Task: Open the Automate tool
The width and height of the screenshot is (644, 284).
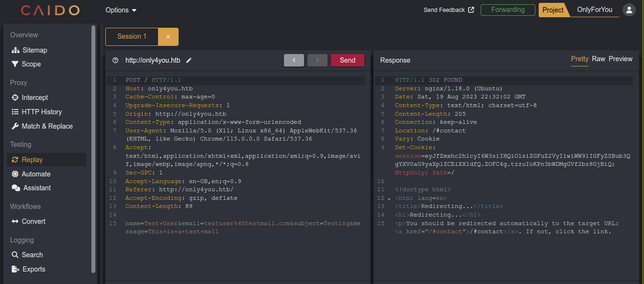Action: 35,174
